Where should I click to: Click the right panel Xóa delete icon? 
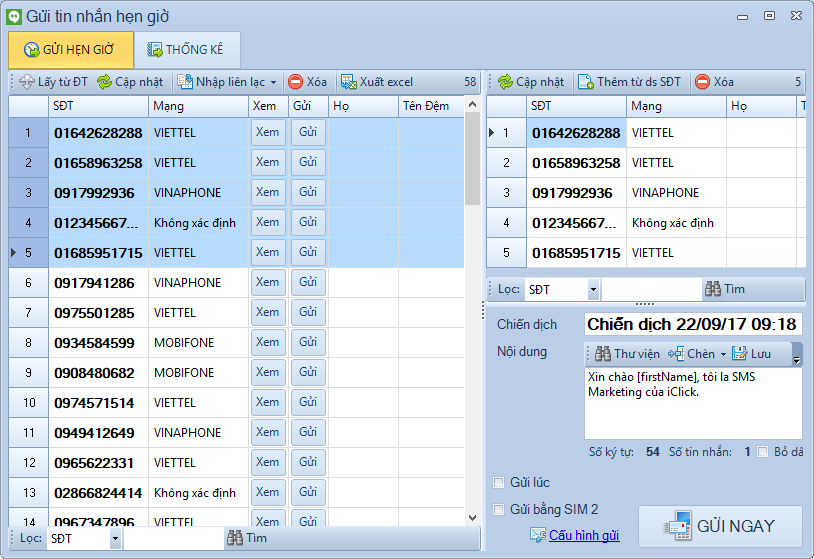[x=702, y=82]
